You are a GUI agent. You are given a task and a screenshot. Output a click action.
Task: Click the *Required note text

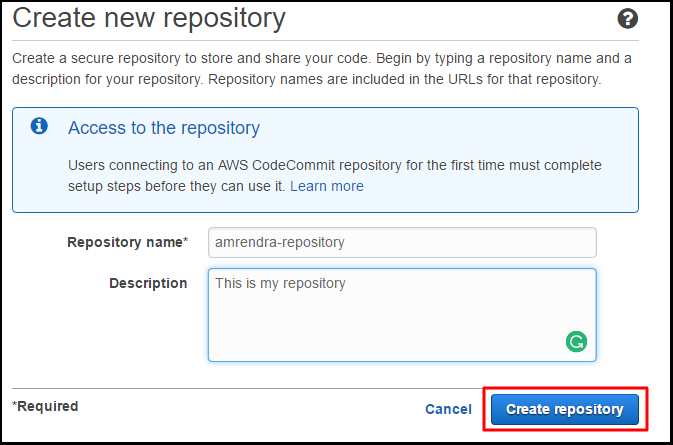pyautogui.click(x=45, y=406)
